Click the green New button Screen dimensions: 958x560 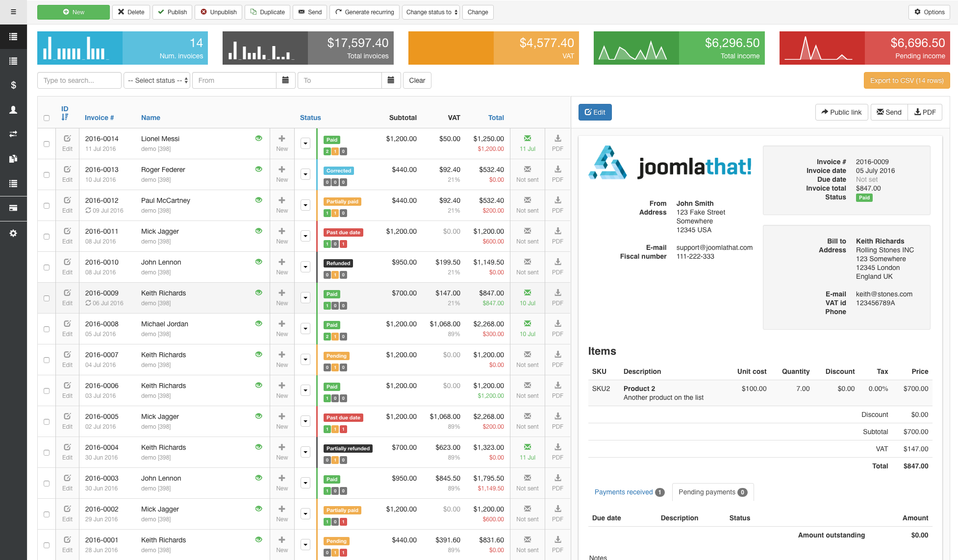click(74, 12)
